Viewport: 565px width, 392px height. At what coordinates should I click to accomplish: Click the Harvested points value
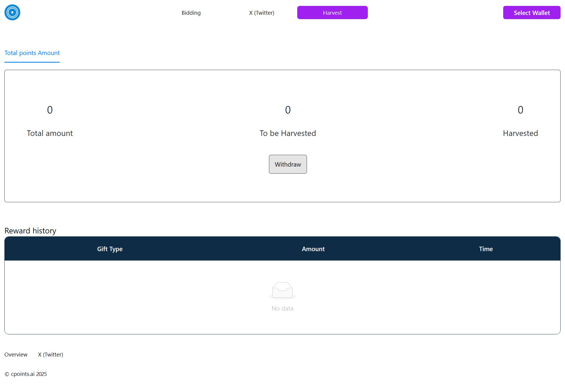[x=520, y=110]
